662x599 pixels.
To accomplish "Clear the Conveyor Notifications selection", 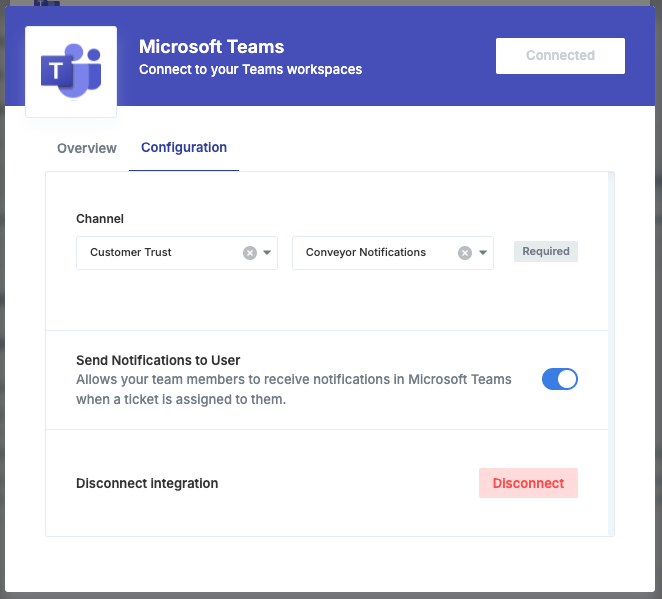I will tap(465, 253).
